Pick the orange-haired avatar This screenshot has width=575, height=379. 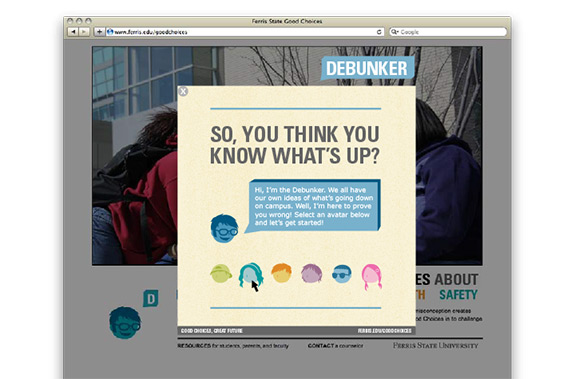[281, 273]
